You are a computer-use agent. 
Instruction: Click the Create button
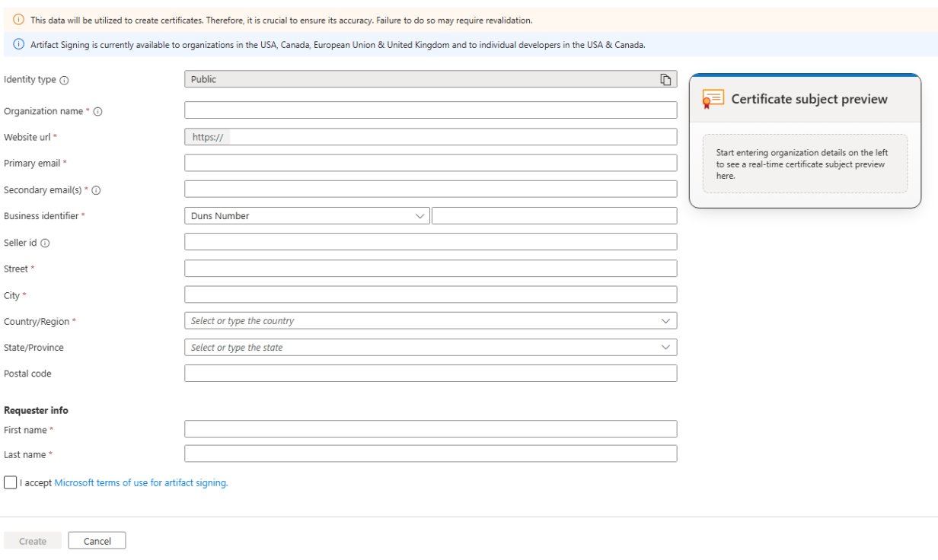pos(32,540)
